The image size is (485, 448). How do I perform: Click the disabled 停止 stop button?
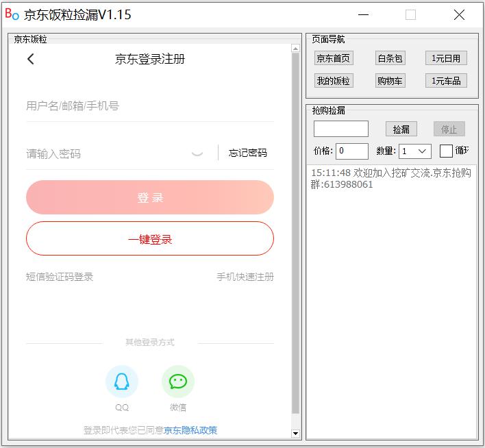[449, 129]
